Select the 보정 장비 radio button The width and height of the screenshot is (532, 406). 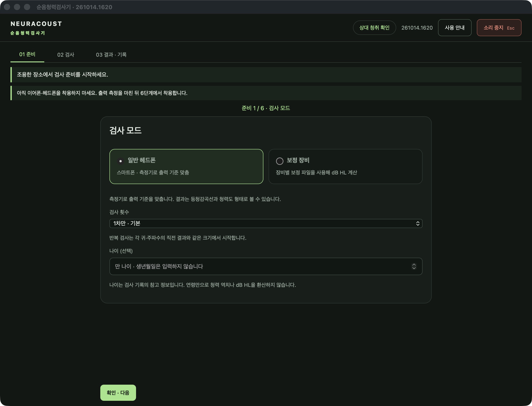280,161
